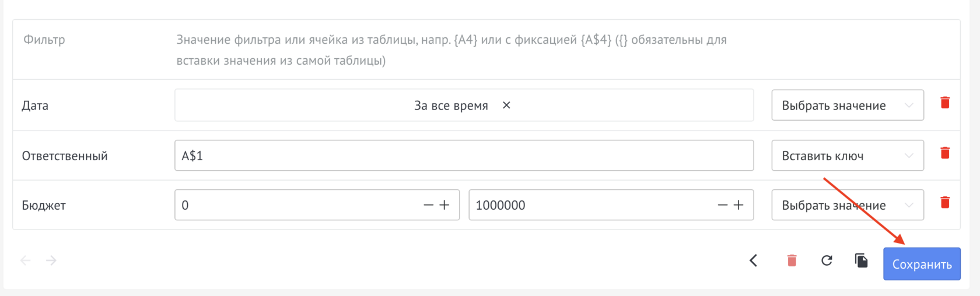The image size is (980, 296).
Task: Decrease the maximum budget value
Action: tap(723, 205)
